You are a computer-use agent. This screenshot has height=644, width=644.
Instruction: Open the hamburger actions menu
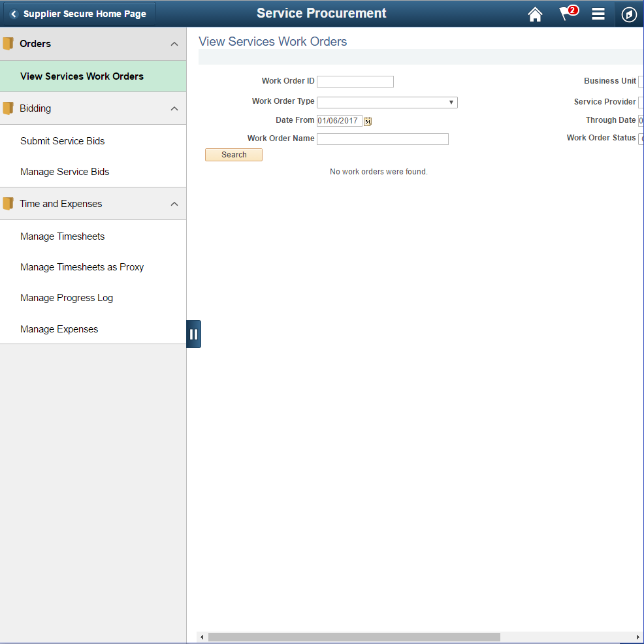tap(598, 14)
